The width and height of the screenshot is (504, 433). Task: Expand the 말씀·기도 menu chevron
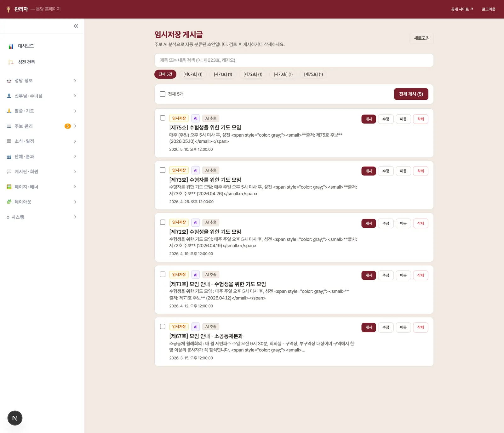coord(75,111)
